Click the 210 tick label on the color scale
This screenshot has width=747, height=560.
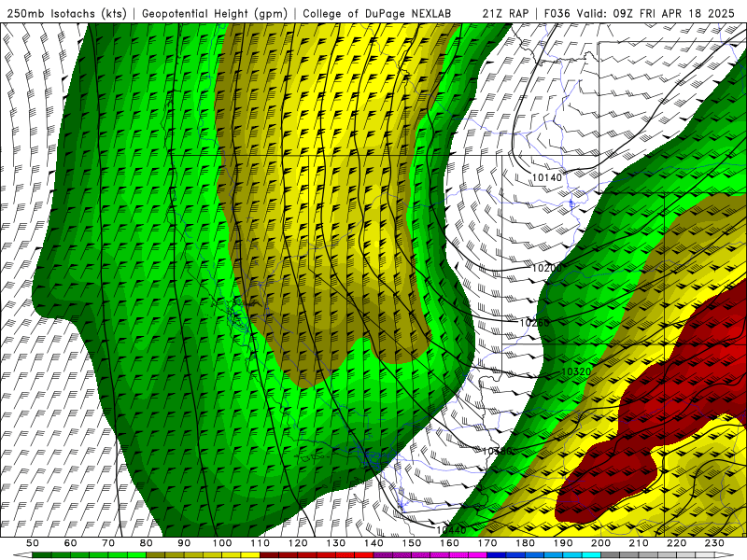(x=639, y=543)
